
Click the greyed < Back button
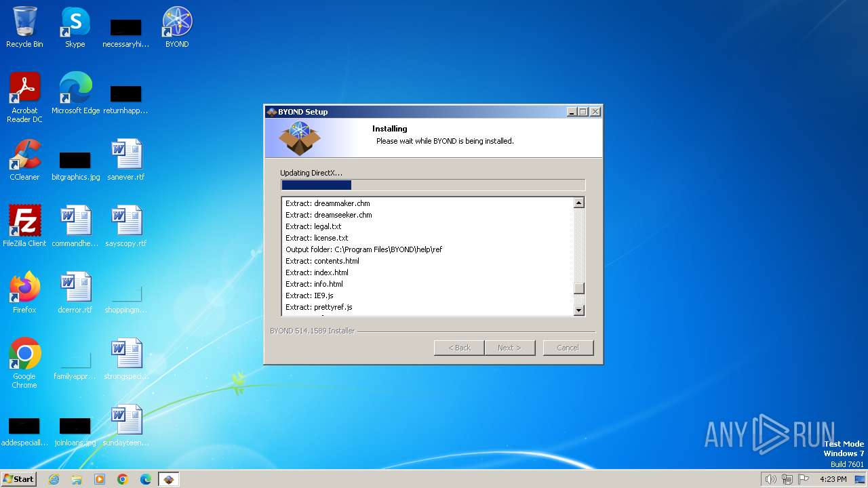coord(459,348)
